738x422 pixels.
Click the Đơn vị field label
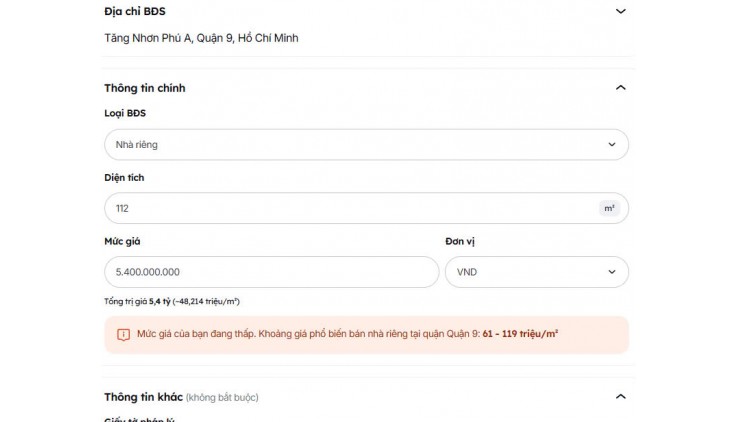point(460,241)
